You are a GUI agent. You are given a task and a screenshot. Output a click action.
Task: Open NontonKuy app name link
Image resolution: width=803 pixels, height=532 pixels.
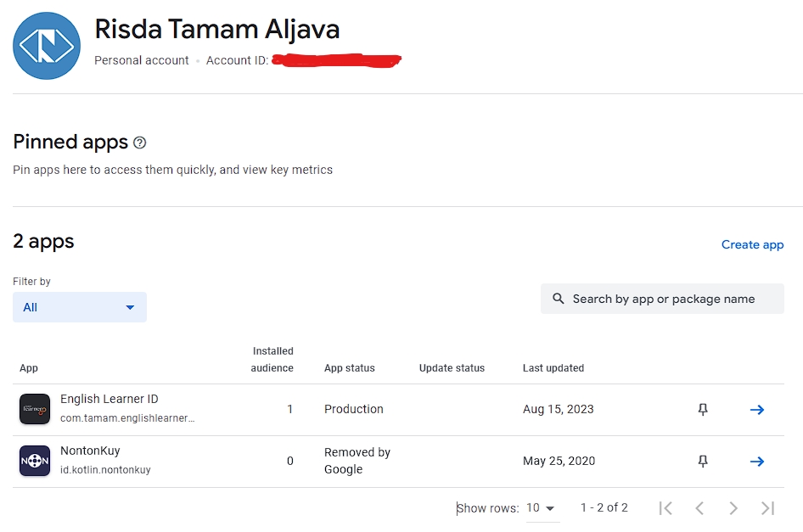90,451
